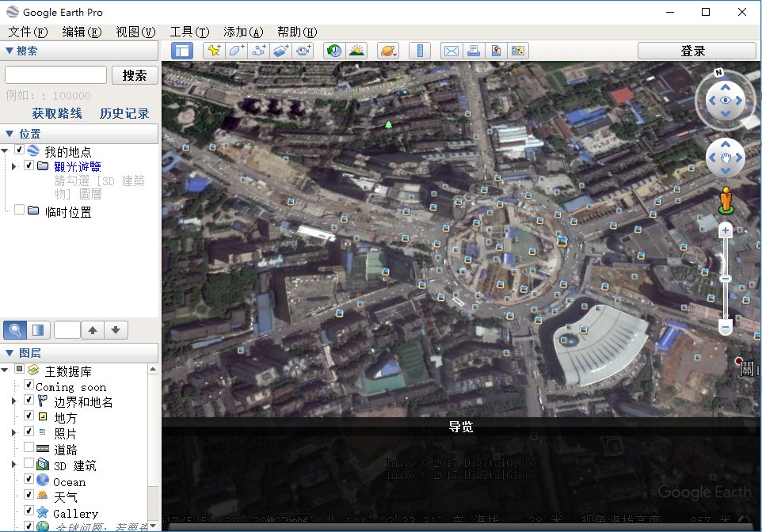Select the Add Path tool
Image resolution: width=762 pixels, height=532 pixels.
[257, 50]
